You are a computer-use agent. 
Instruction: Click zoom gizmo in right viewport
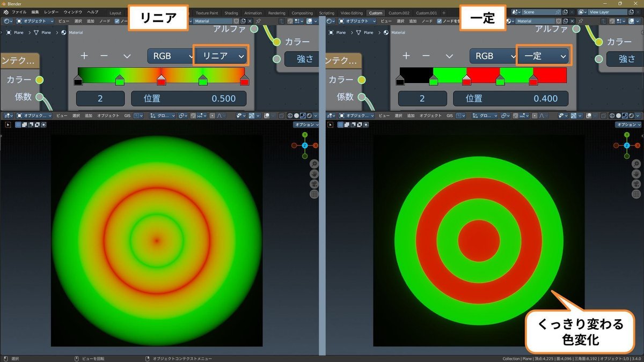point(636,164)
